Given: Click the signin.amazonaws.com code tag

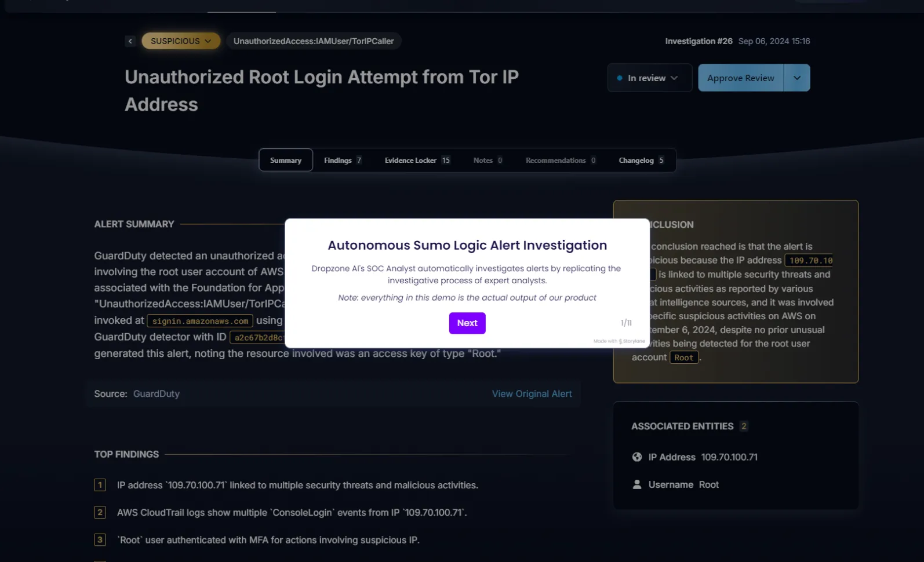Looking at the screenshot, I should pos(200,321).
